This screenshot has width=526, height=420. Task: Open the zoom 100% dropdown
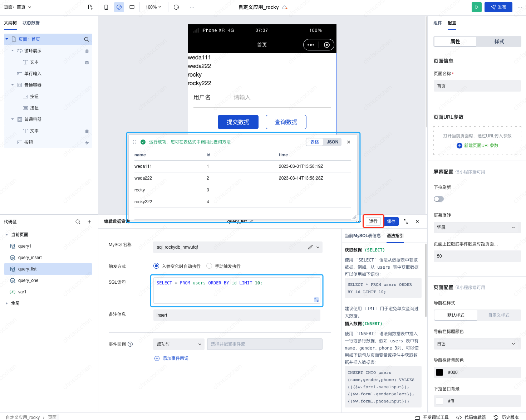153,7
